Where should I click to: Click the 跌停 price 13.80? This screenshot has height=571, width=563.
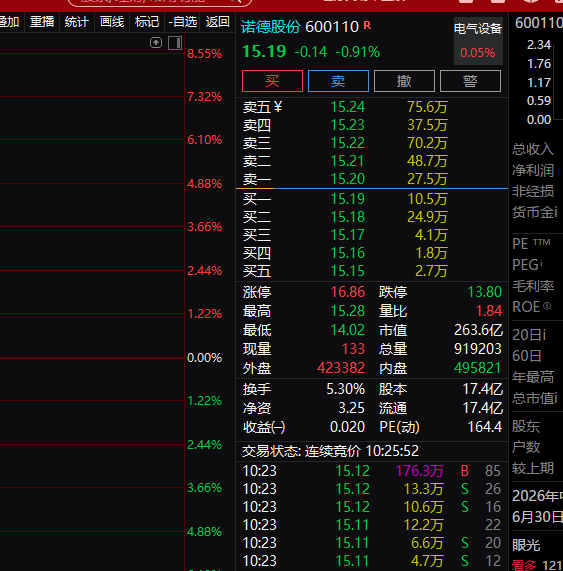(x=485, y=292)
